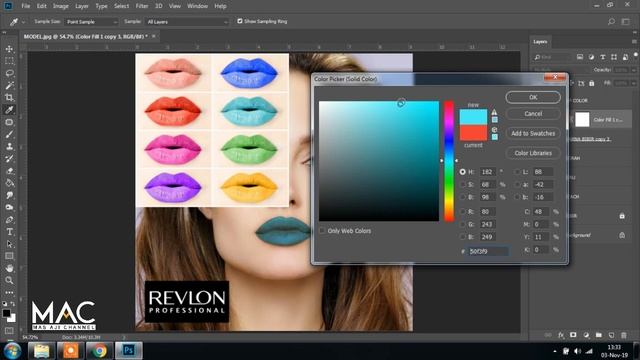Image resolution: width=640 pixels, height=360 pixels.
Task: Select the Eraser tool
Action: [9, 171]
